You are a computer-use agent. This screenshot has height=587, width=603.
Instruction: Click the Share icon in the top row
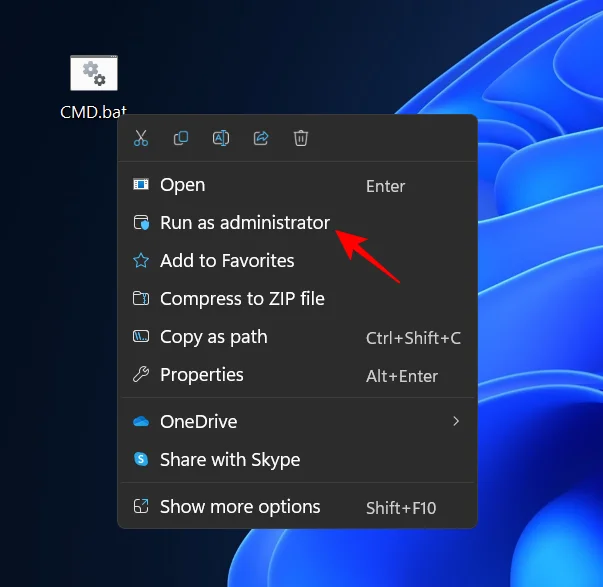(x=261, y=139)
